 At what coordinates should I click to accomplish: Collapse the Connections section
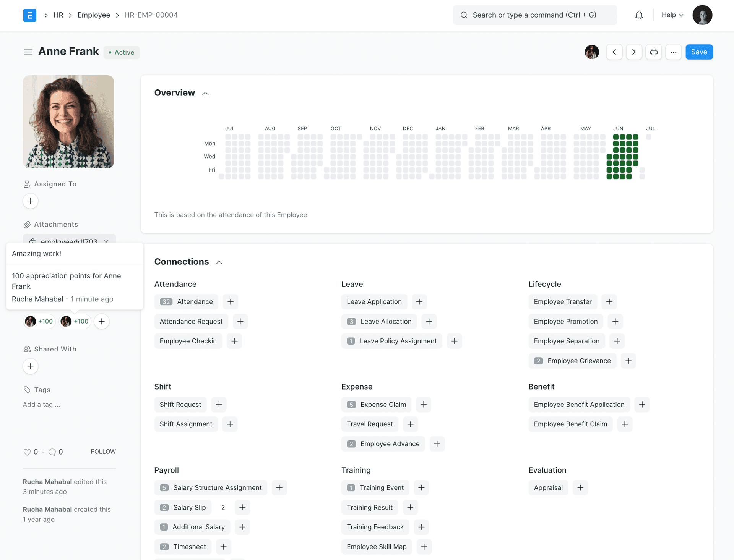pyautogui.click(x=219, y=262)
